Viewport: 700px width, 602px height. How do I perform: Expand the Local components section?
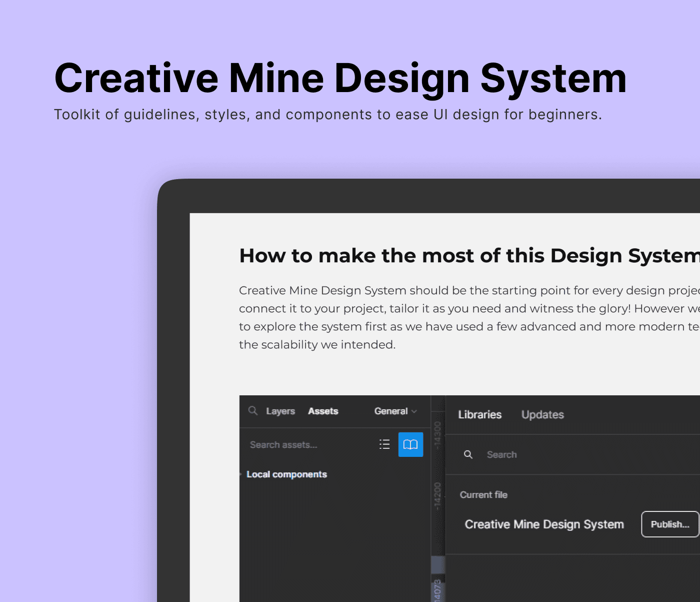[241, 474]
